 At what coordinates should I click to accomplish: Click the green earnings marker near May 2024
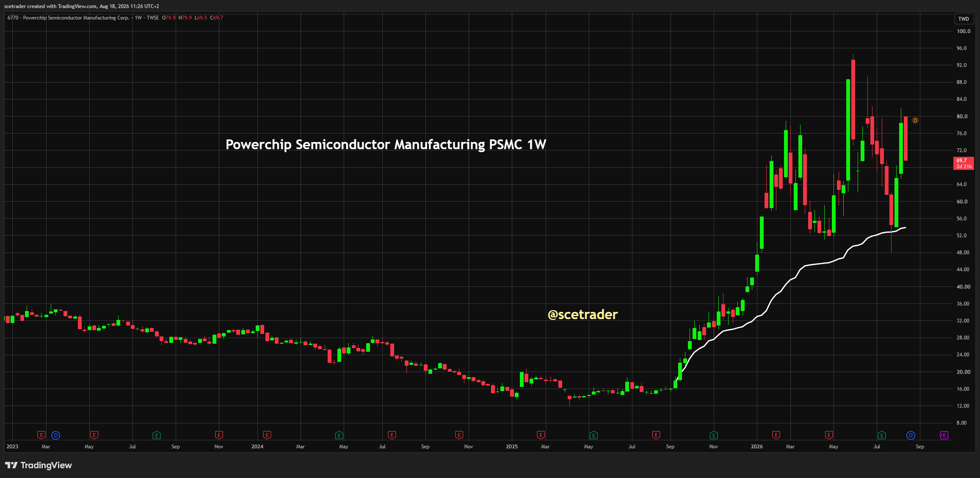pyautogui.click(x=339, y=435)
